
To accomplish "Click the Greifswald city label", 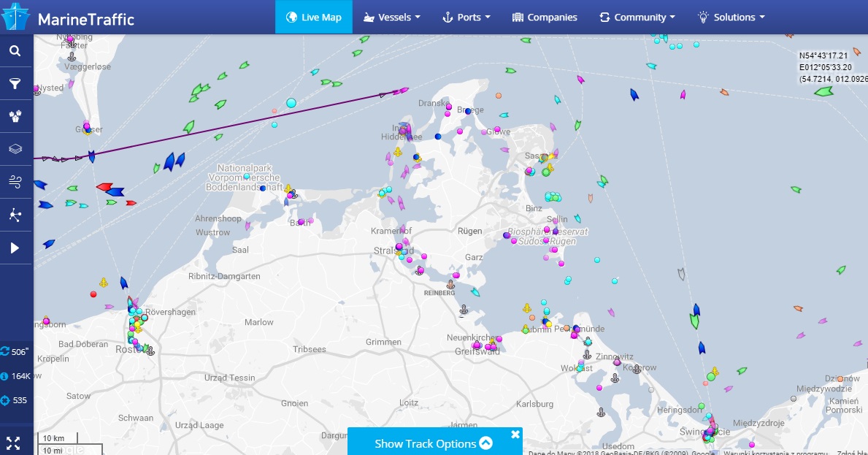I will tap(477, 351).
